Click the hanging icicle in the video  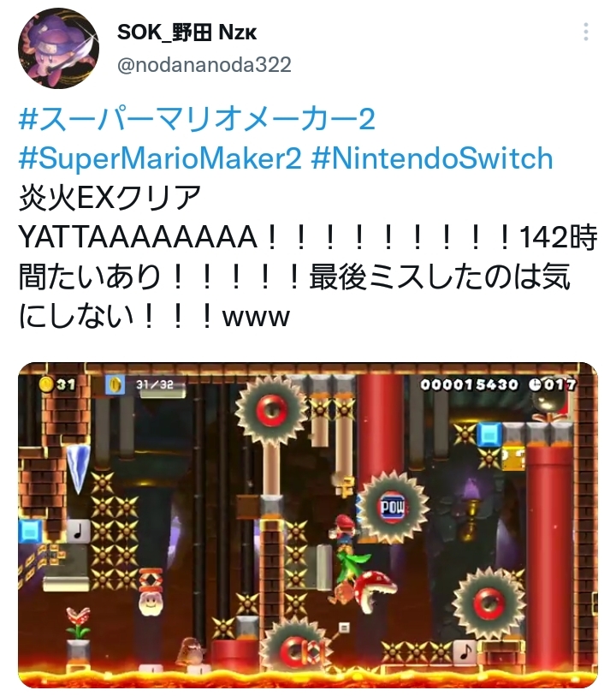click(x=78, y=469)
